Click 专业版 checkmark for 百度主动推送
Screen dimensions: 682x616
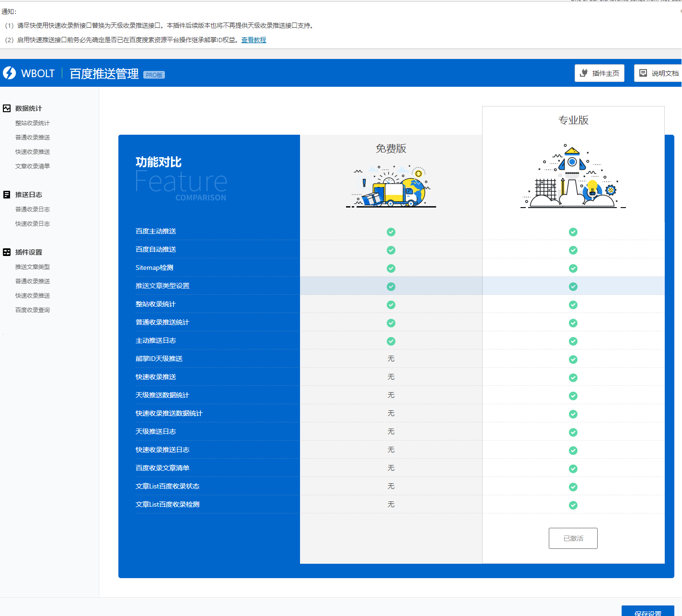click(x=573, y=232)
